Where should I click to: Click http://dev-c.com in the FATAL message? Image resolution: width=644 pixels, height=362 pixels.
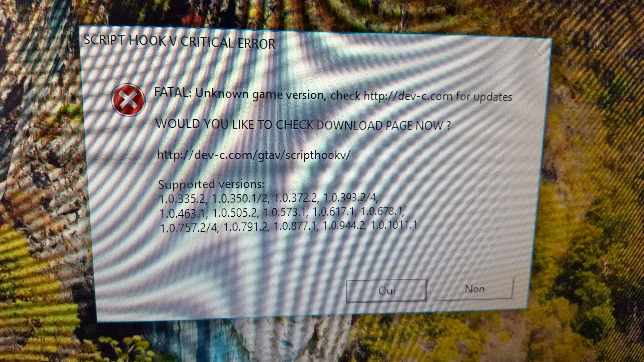click(x=408, y=96)
